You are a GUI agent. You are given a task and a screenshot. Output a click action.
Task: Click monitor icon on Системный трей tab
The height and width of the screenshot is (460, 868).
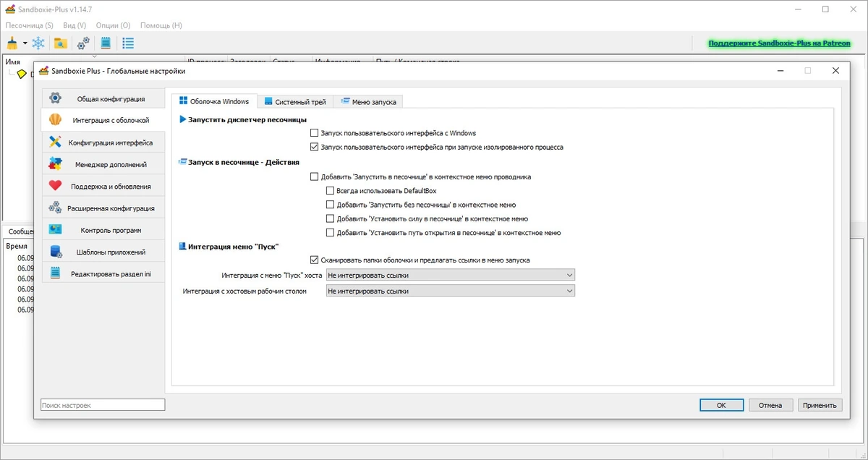click(268, 101)
